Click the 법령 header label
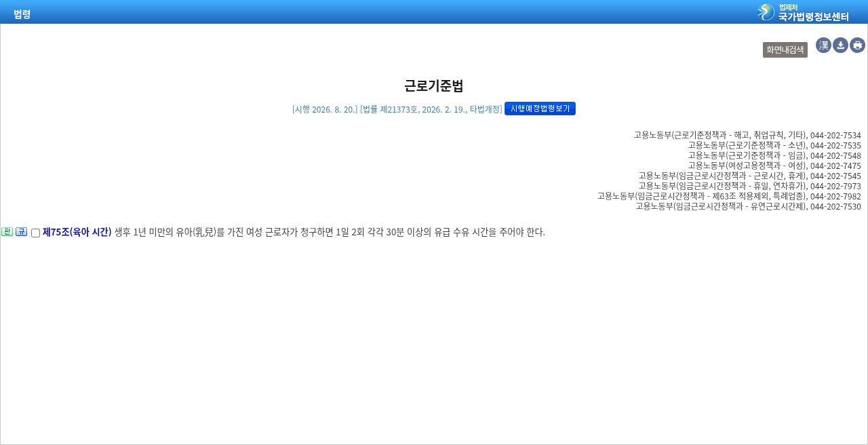 coord(22,14)
